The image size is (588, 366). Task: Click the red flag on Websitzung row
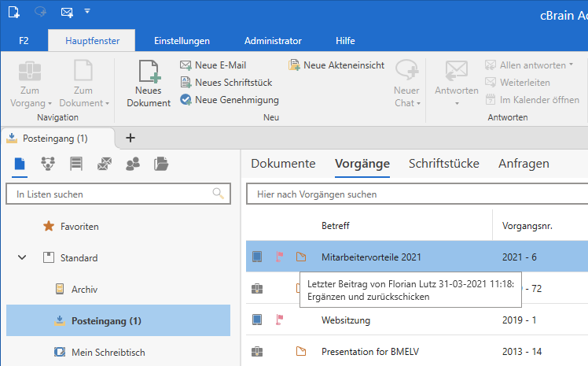pos(279,320)
